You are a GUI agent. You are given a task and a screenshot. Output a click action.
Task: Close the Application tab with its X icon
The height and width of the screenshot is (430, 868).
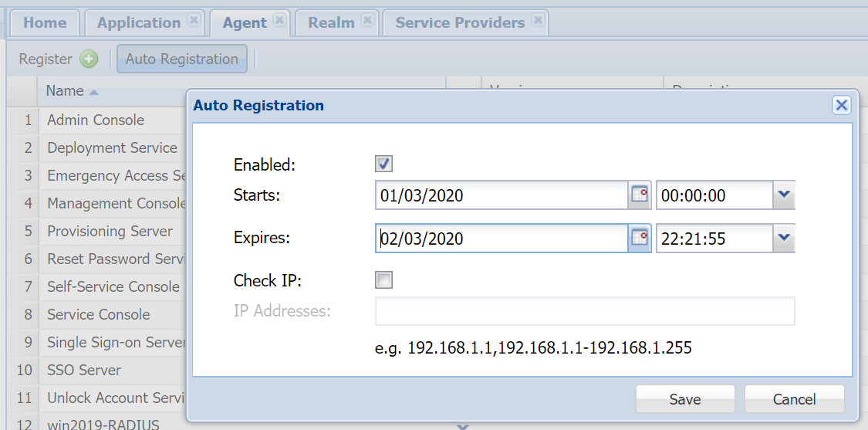[194, 21]
